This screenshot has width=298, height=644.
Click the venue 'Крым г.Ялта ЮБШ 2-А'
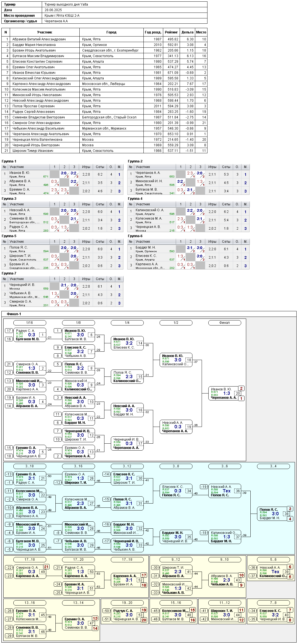point(62,16)
